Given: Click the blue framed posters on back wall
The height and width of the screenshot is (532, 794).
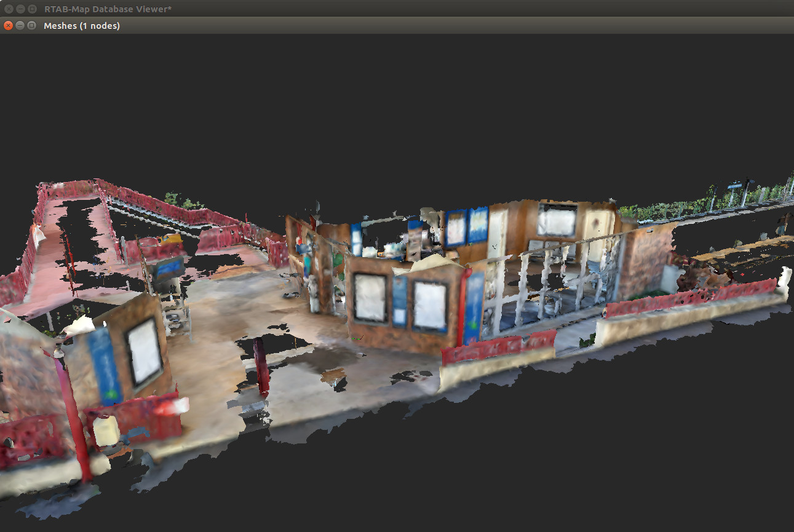Looking at the screenshot, I should [x=467, y=226].
